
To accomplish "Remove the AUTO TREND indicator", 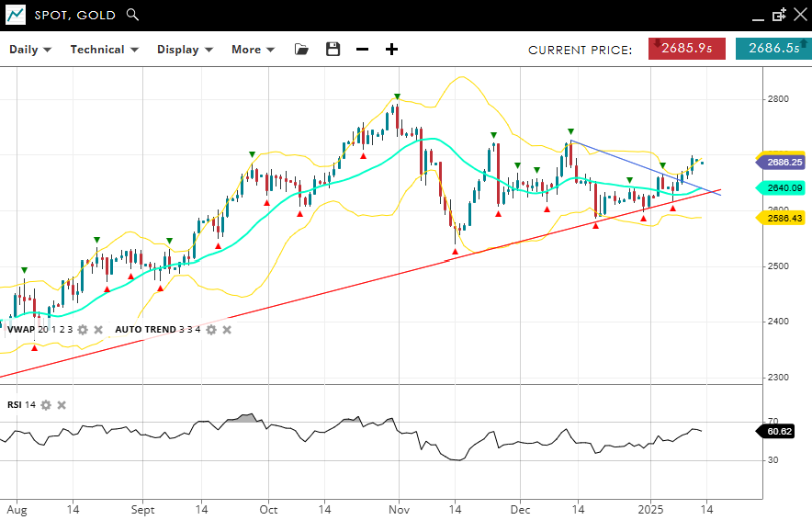I will click(x=227, y=330).
